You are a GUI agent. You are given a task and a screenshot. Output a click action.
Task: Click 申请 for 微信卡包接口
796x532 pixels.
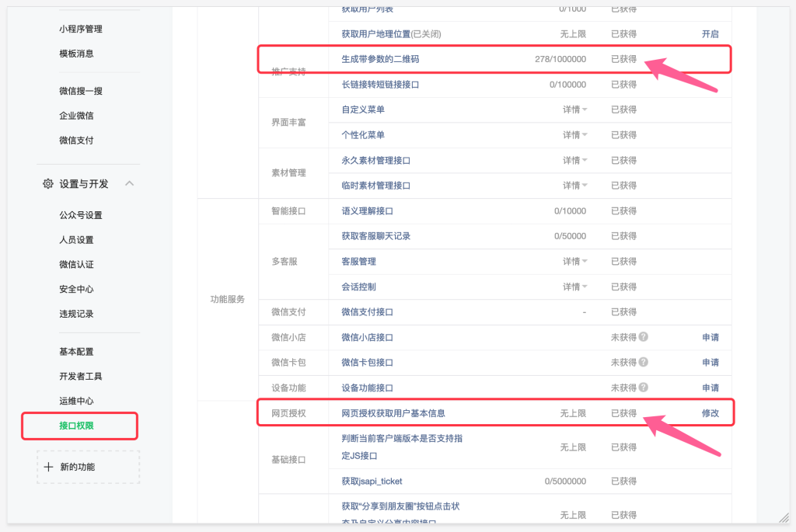pos(710,362)
